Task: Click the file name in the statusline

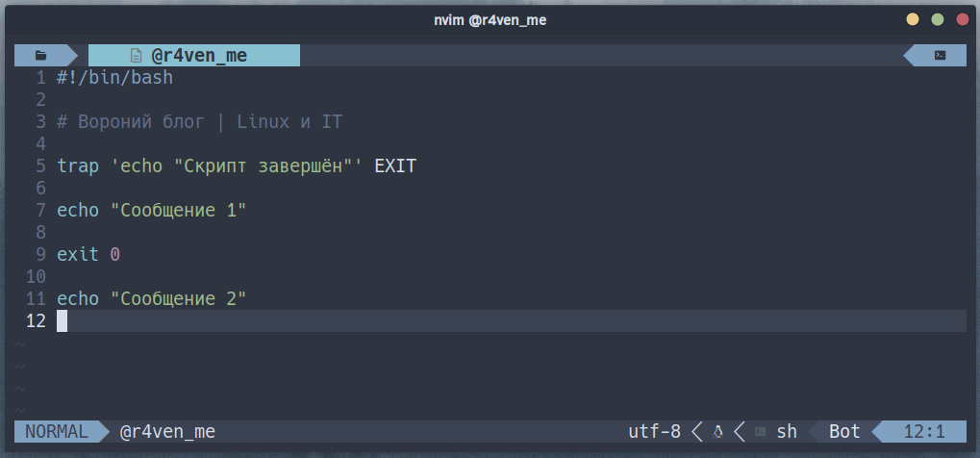Action: 167,432
